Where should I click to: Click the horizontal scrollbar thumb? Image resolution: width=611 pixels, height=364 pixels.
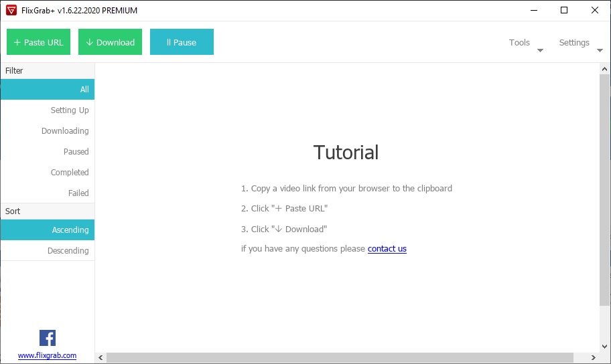coord(340,357)
